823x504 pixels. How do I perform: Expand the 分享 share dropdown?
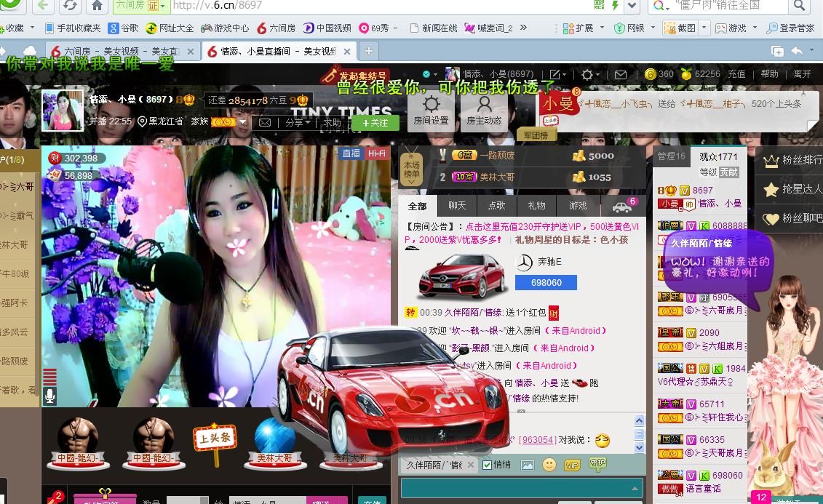298,123
